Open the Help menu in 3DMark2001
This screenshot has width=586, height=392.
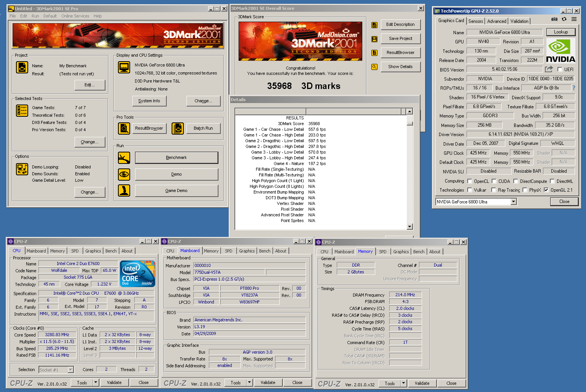[x=98, y=16]
